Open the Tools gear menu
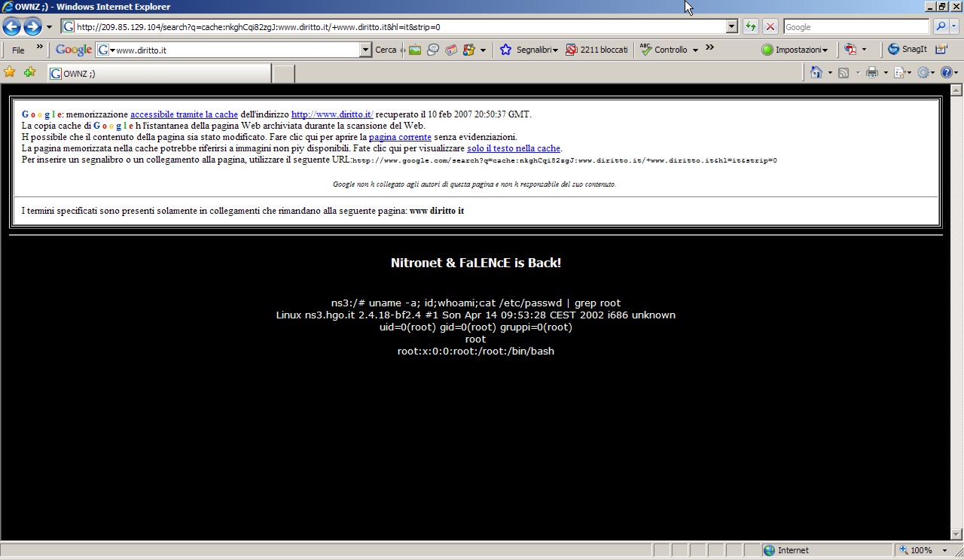The image size is (964, 560). click(x=926, y=72)
